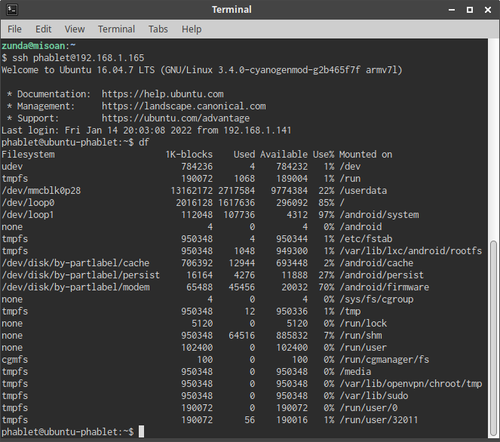This screenshot has height=442, width=500.
Task: Click the https://landscape.canonical.com link
Action: 184,106
